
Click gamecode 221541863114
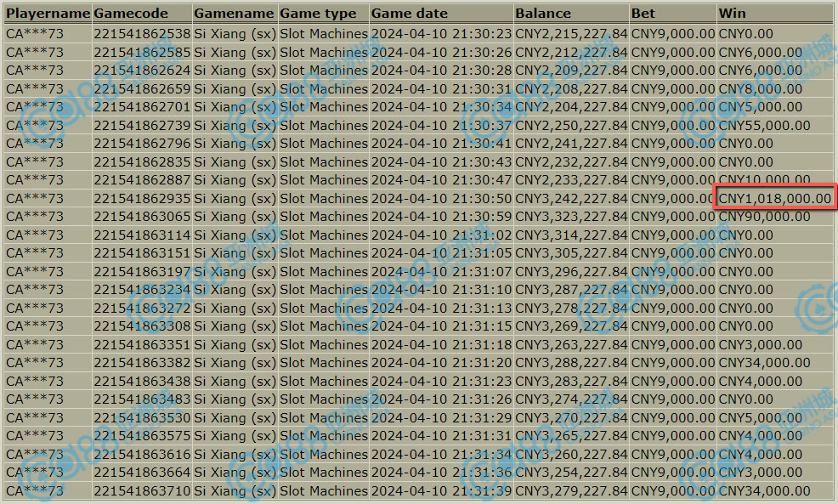(142, 235)
